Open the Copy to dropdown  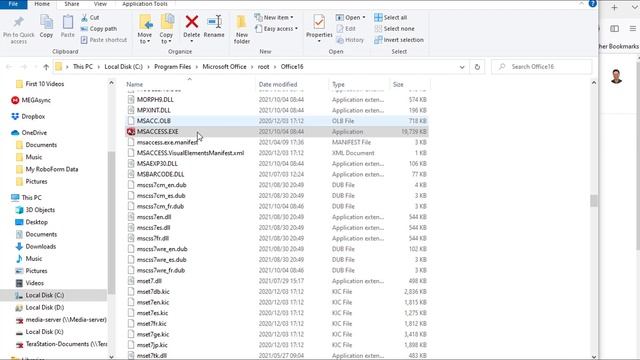(x=166, y=29)
